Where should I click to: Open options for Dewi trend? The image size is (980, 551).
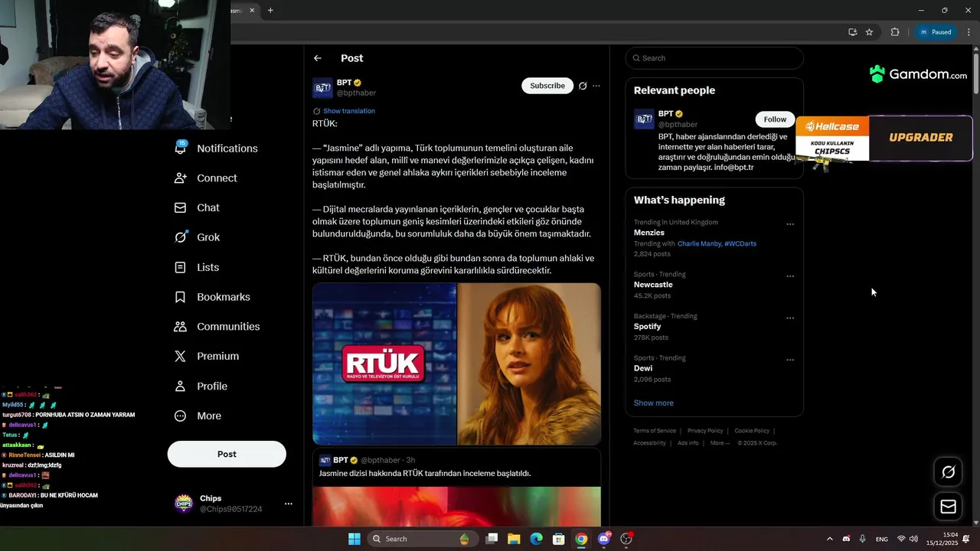790,360
